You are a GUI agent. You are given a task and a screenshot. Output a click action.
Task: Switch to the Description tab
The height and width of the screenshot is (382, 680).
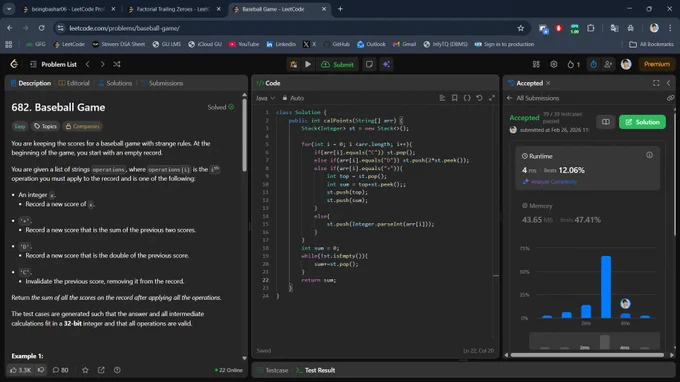pos(31,83)
